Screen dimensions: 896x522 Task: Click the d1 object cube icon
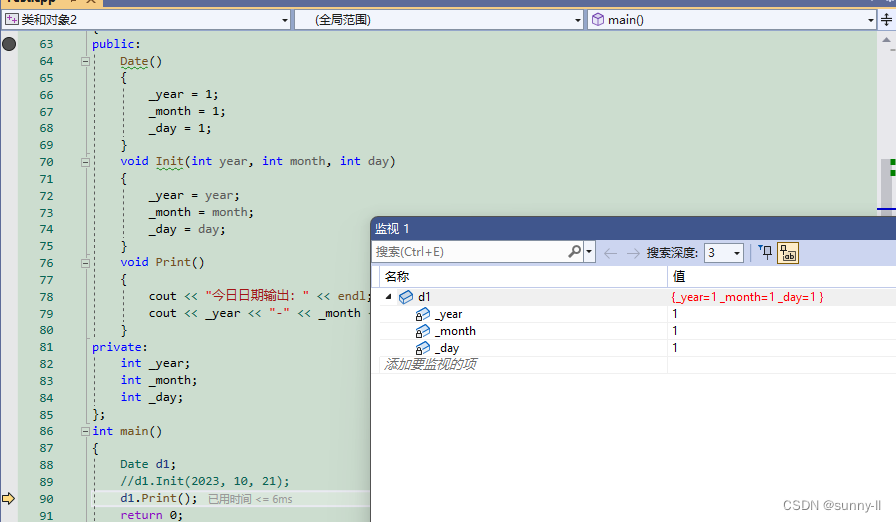[x=406, y=297]
